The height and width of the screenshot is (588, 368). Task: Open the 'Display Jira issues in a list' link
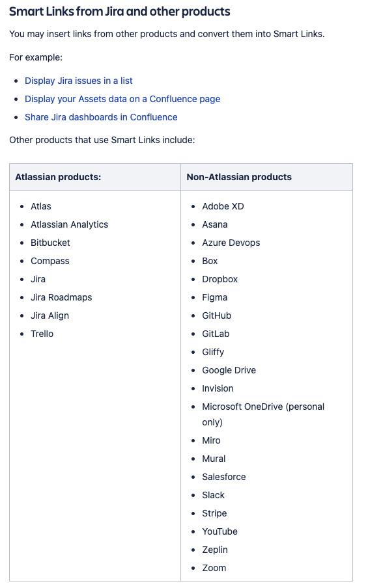[78, 81]
